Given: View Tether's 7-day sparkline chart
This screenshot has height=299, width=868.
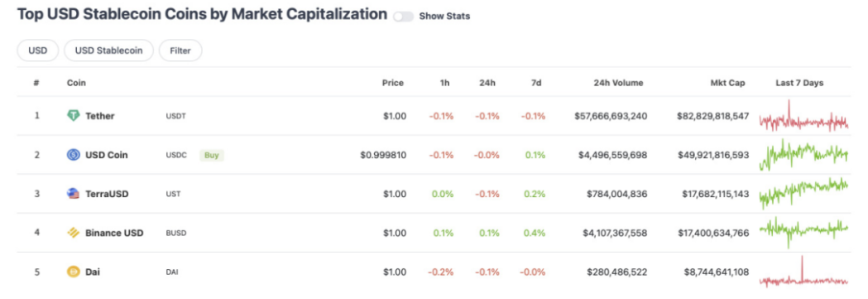Looking at the screenshot, I should pos(803,116).
